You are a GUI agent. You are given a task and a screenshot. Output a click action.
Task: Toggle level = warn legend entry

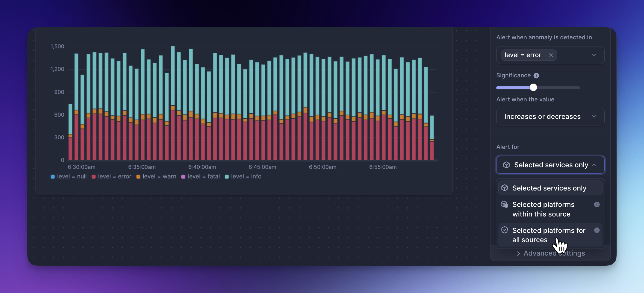156,177
